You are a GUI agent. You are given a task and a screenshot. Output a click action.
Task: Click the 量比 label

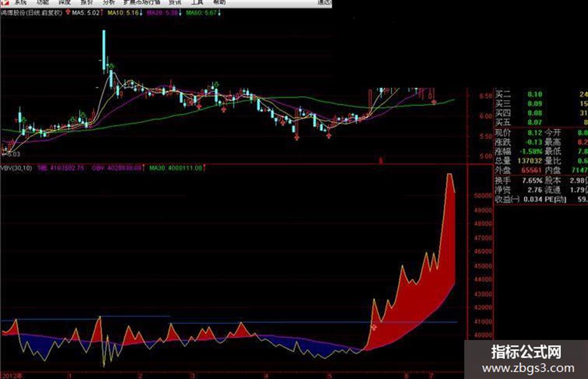click(x=553, y=161)
